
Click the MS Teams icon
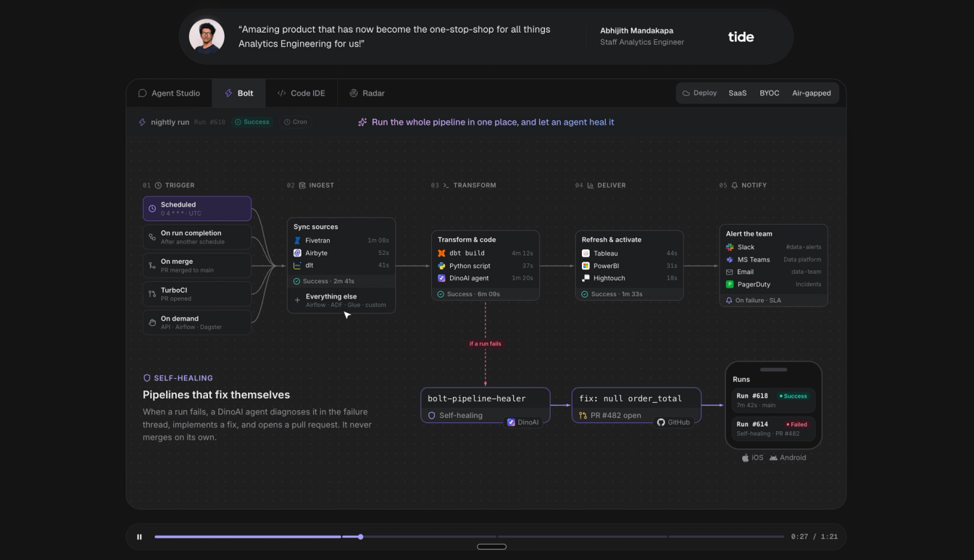[x=730, y=259]
